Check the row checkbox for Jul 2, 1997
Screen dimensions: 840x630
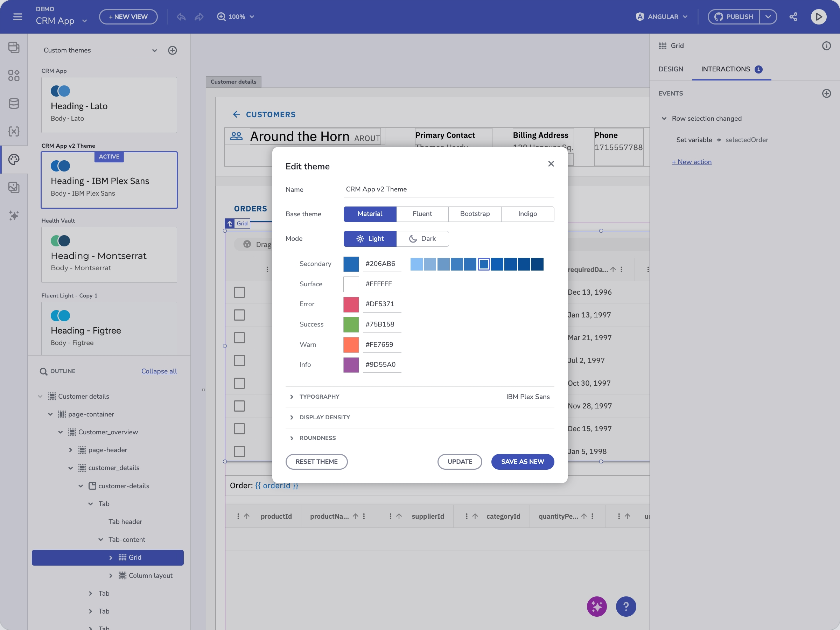pyautogui.click(x=239, y=360)
